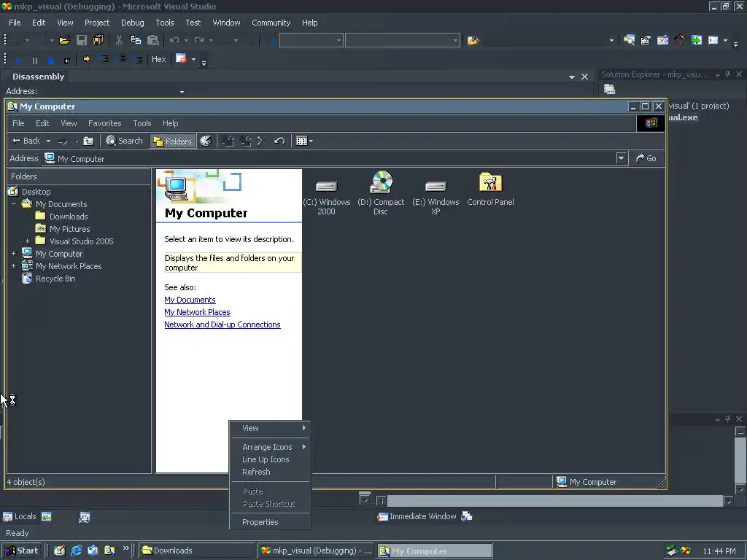
Task: Cut selection with the scissors icon
Action: (119, 41)
